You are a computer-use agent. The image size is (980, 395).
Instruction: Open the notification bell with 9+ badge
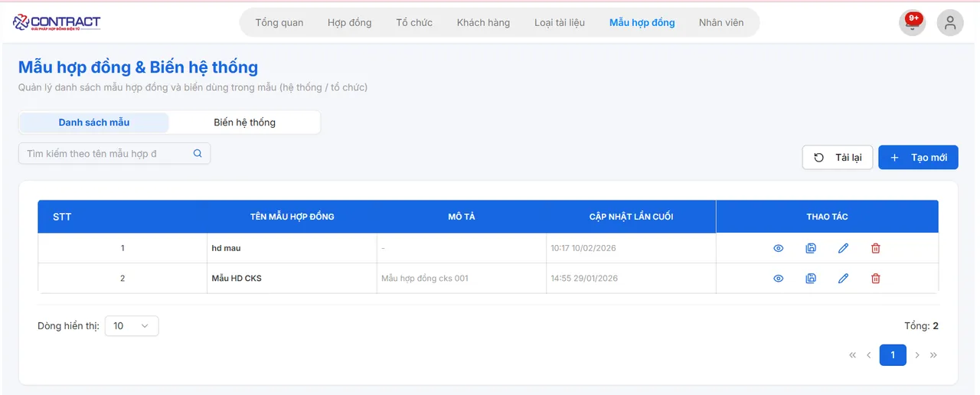[x=912, y=23]
